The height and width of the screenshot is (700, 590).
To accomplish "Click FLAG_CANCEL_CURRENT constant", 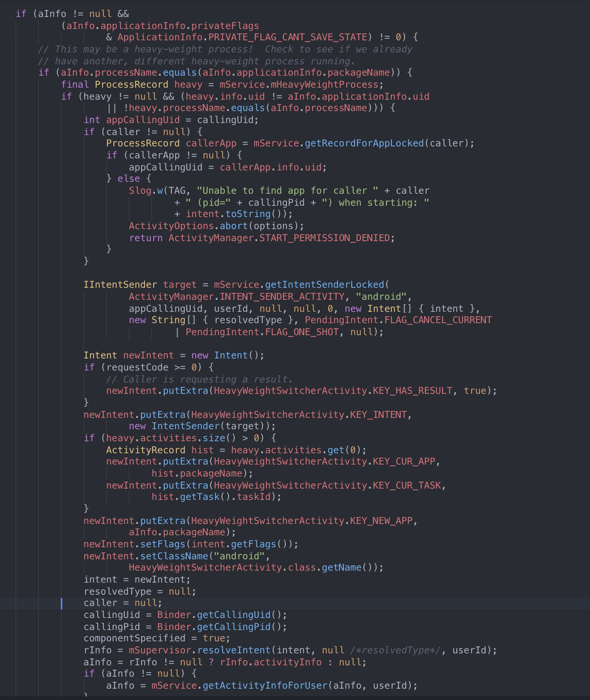I will 438,320.
